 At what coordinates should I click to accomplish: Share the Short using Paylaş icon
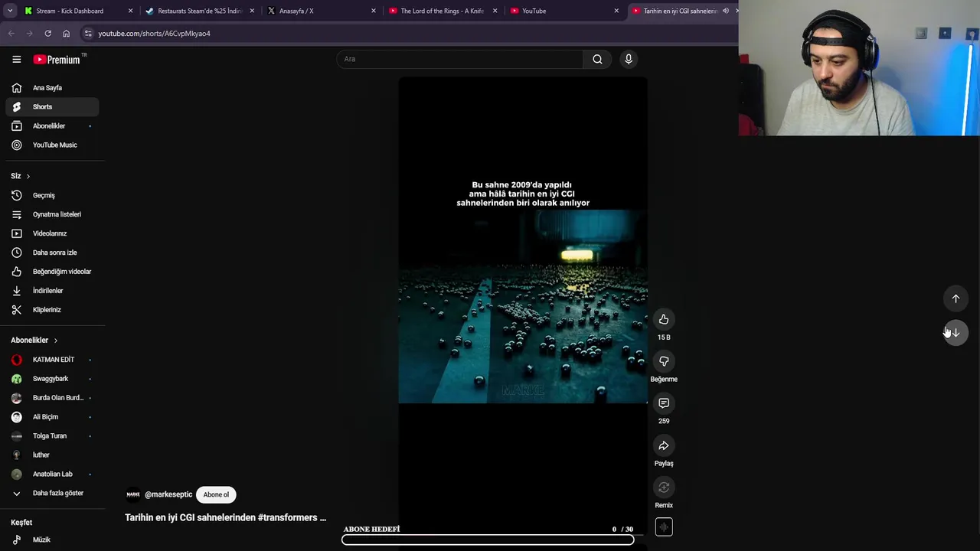[664, 445]
